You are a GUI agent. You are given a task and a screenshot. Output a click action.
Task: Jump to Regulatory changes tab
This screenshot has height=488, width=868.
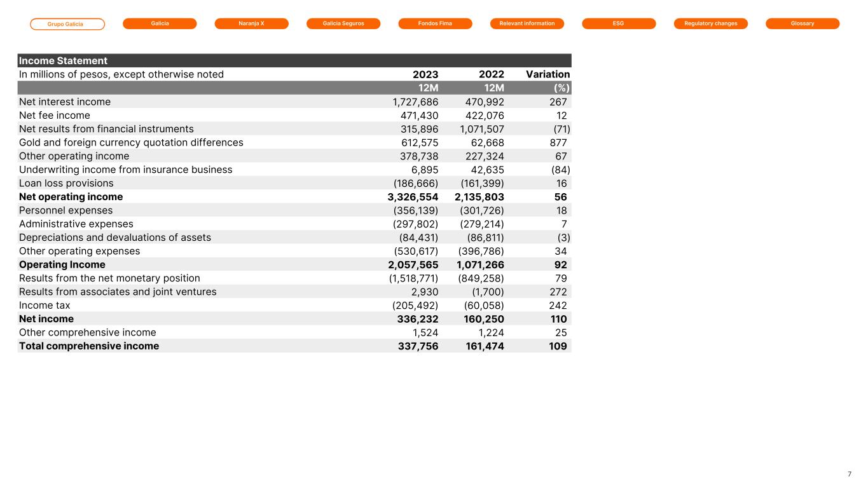(710, 24)
